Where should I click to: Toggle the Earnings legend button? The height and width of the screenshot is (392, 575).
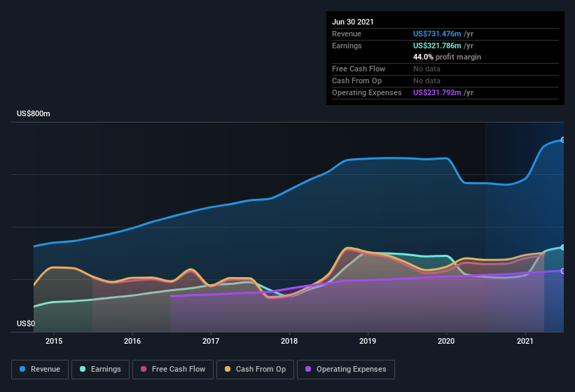coord(100,370)
